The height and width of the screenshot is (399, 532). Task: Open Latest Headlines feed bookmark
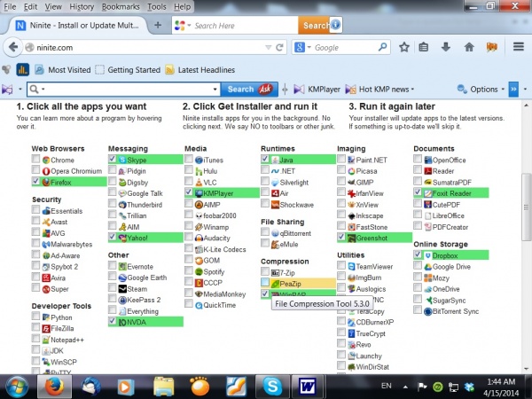pos(200,70)
